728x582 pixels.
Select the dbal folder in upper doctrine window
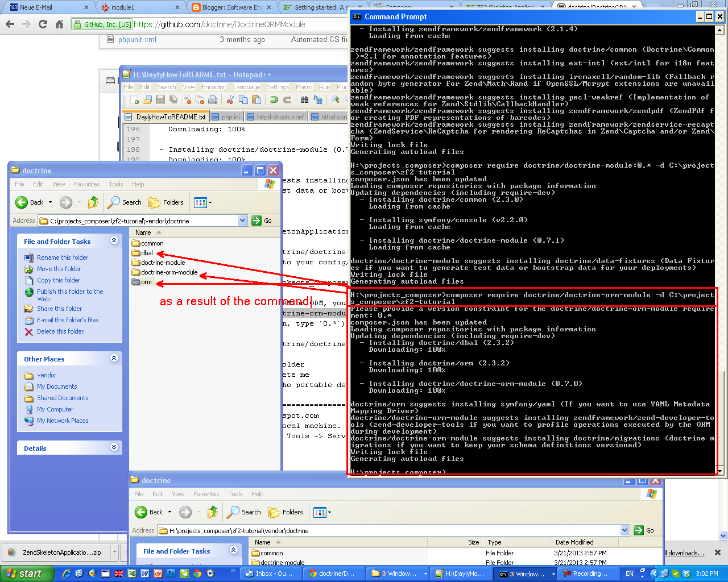point(143,253)
